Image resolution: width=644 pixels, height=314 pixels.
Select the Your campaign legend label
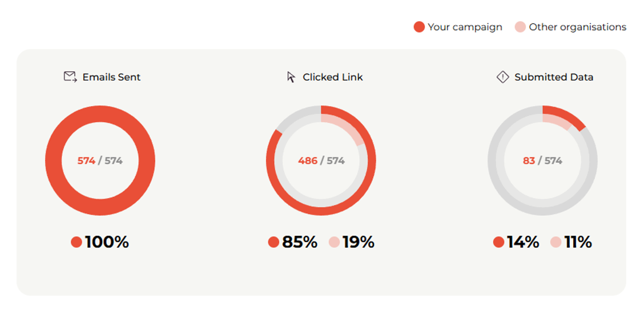point(465,27)
